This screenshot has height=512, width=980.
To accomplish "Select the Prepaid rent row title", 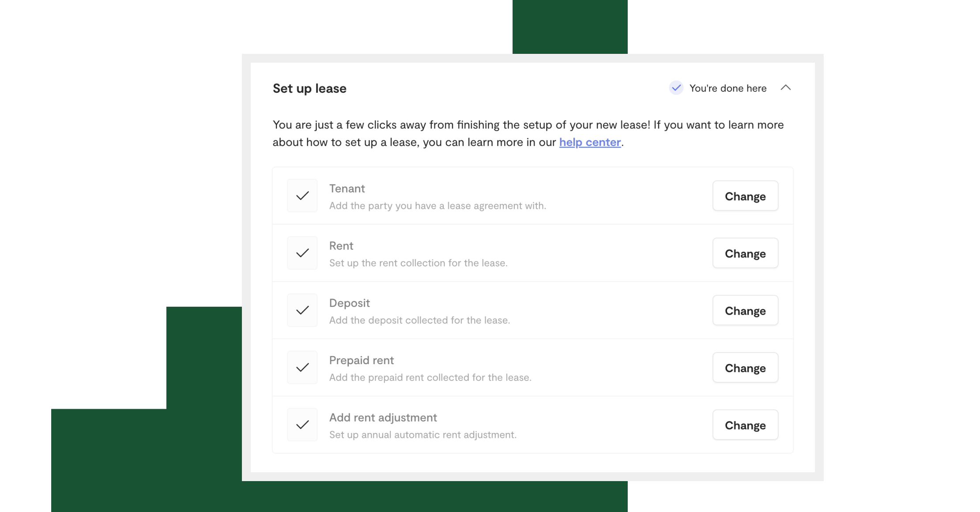I will tap(362, 361).
